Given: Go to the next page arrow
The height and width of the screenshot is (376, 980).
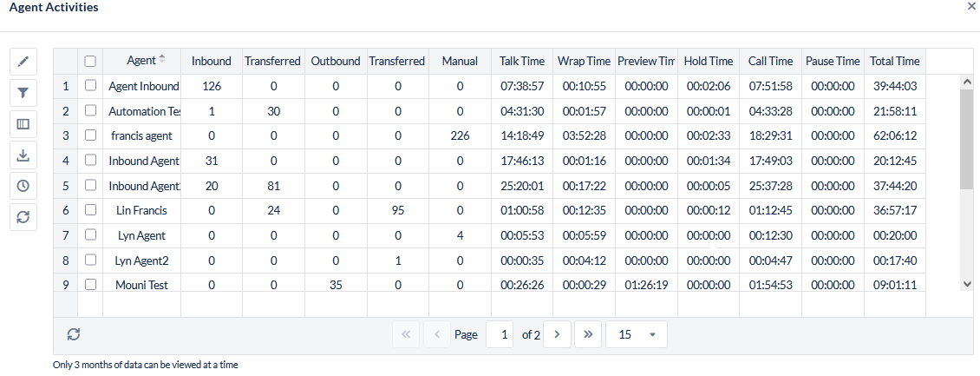Looking at the screenshot, I should point(557,335).
